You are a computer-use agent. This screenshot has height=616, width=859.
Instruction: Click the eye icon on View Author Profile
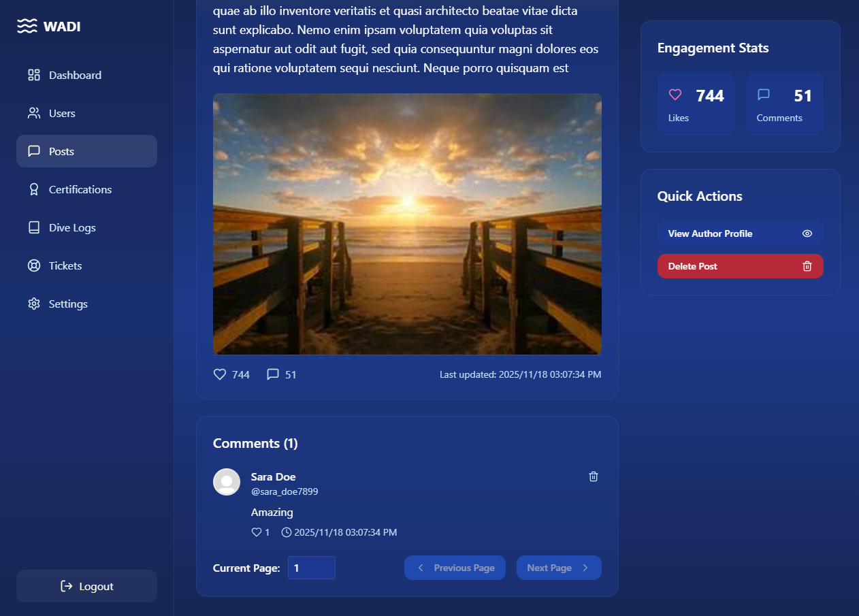pyautogui.click(x=807, y=233)
